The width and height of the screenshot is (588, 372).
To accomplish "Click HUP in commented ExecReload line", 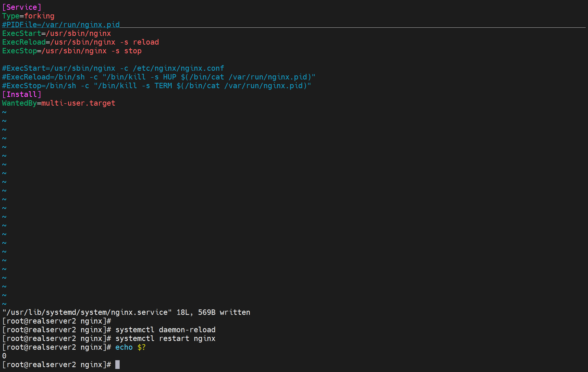I will click(x=170, y=77).
